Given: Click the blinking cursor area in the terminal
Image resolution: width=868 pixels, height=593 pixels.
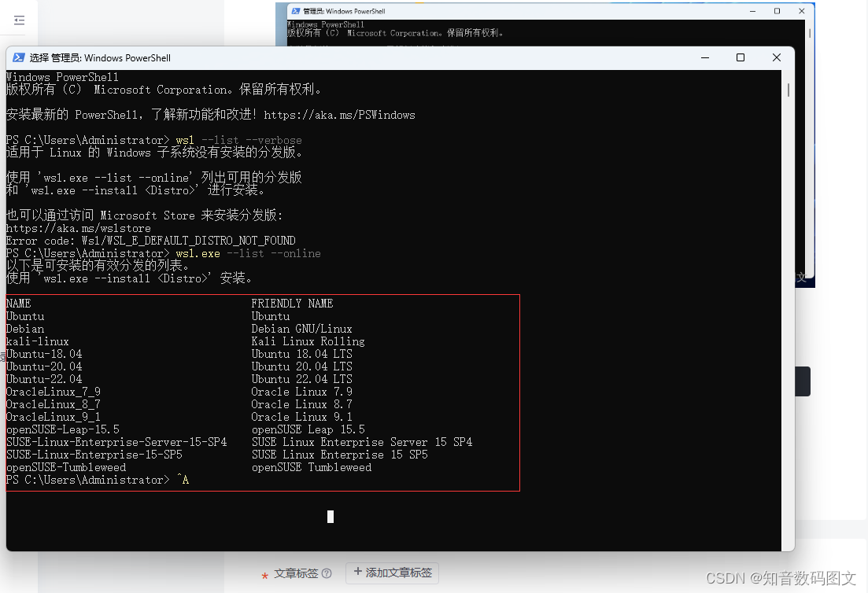Looking at the screenshot, I should coord(330,517).
